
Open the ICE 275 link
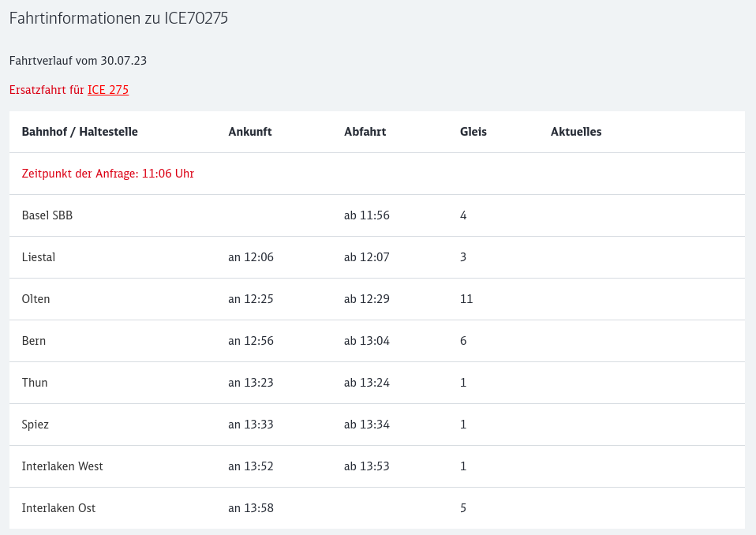point(108,90)
